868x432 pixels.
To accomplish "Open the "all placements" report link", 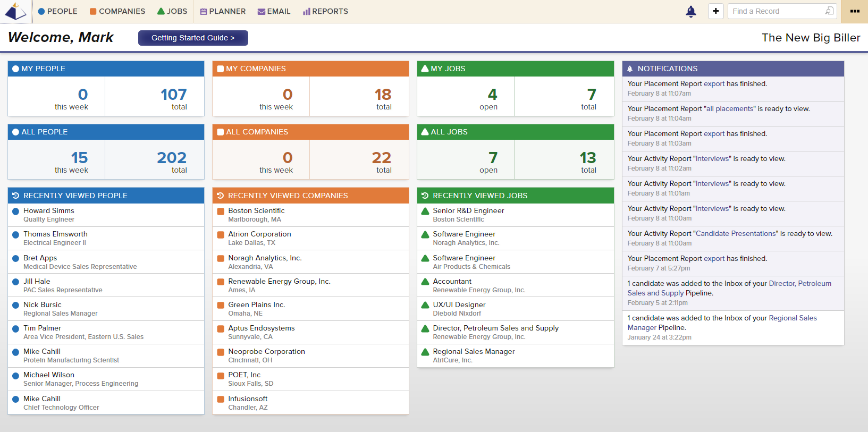I will pos(730,108).
